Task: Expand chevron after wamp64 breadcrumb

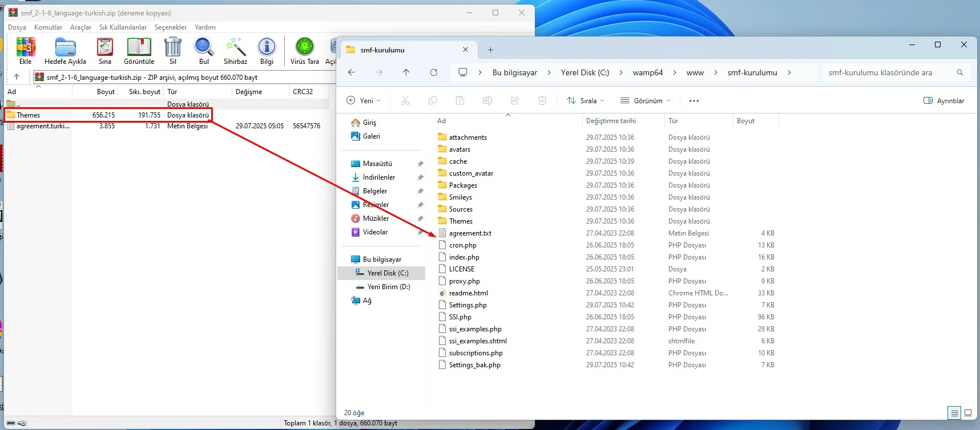Action: pyautogui.click(x=675, y=72)
